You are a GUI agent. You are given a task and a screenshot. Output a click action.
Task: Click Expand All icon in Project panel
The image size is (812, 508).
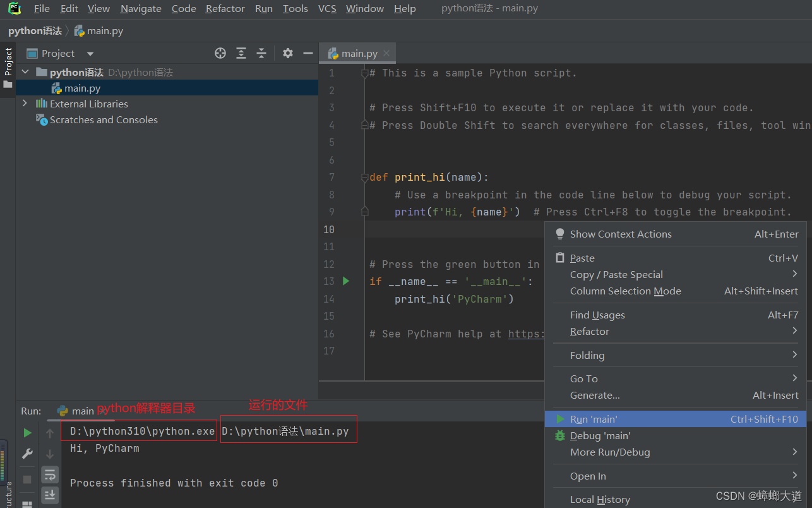(241, 53)
